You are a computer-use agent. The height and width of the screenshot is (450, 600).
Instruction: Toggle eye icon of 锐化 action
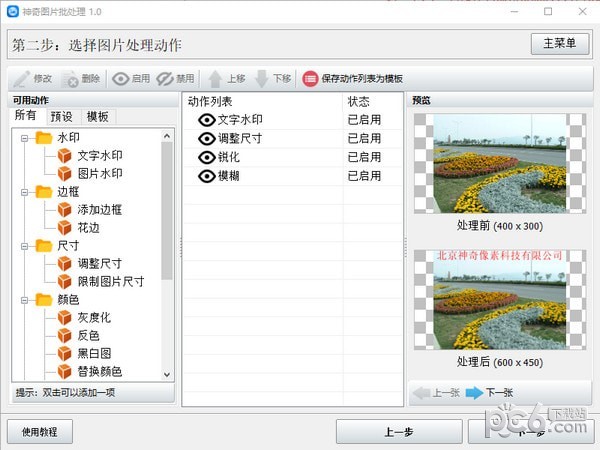tap(207, 157)
